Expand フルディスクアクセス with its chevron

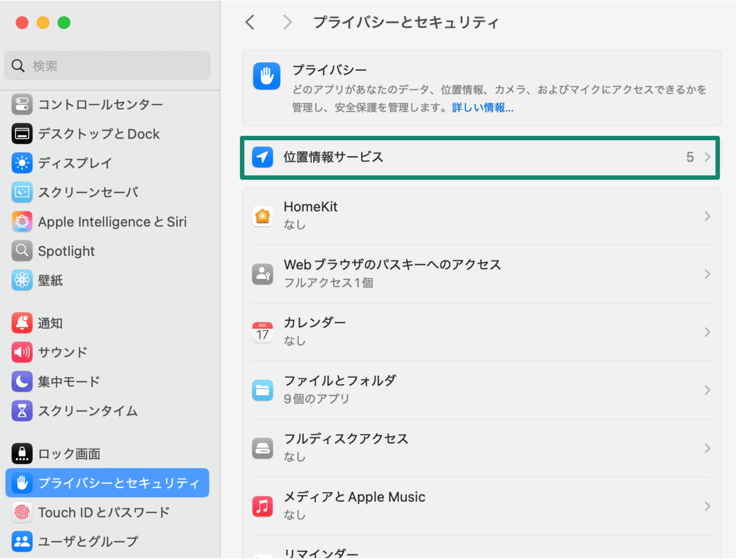pos(708,448)
